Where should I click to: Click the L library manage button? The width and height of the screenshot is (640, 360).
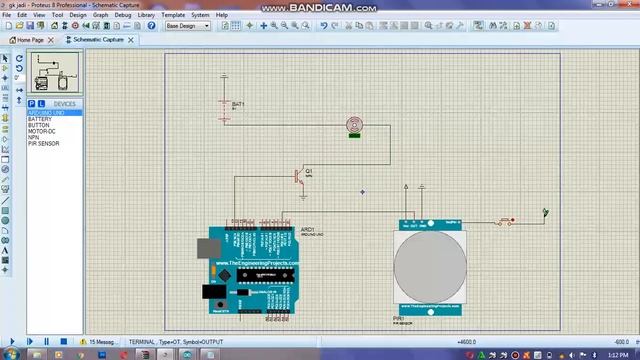coord(41,104)
